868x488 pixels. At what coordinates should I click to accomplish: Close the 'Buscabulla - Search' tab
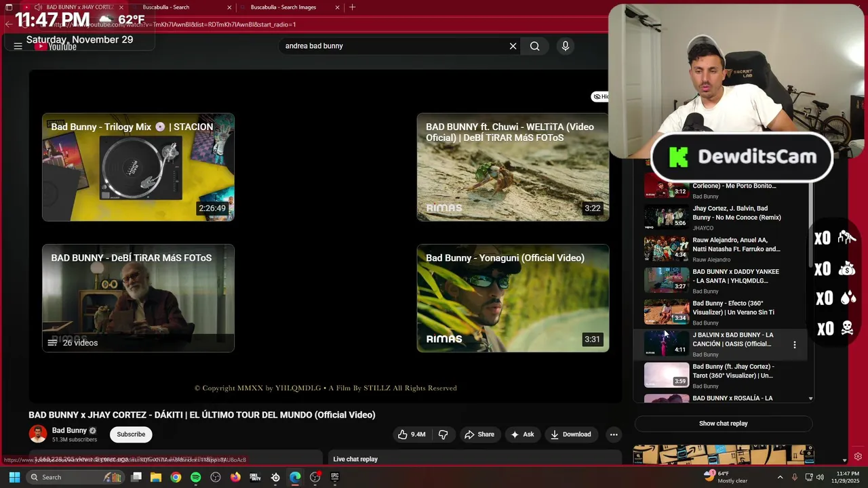(x=229, y=7)
